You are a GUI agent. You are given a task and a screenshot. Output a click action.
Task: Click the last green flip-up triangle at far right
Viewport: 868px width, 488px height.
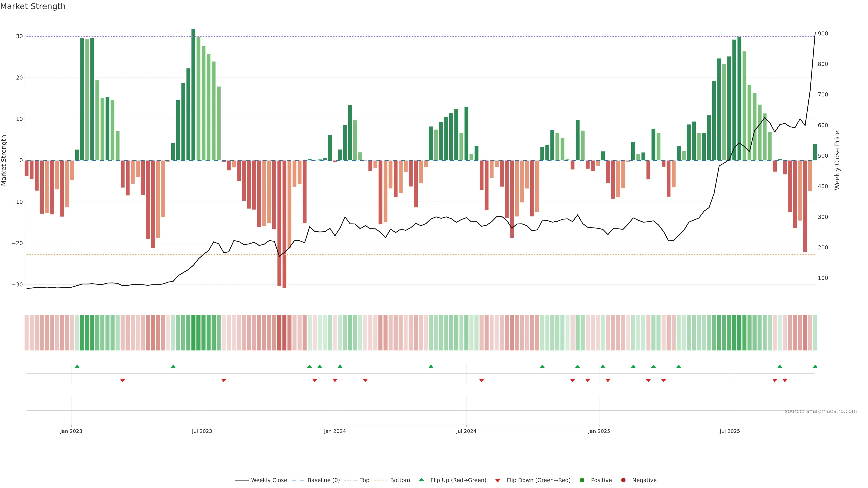(x=815, y=366)
